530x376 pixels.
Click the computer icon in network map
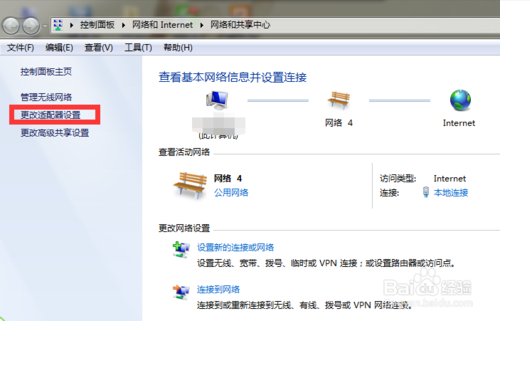(x=217, y=100)
